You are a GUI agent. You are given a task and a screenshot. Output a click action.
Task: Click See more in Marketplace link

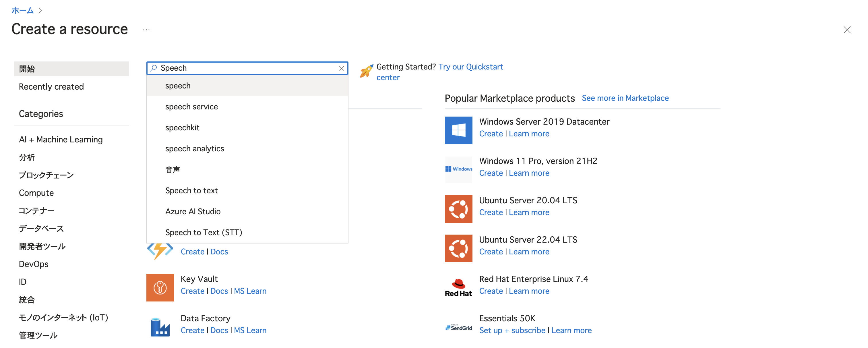pos(625,98)
